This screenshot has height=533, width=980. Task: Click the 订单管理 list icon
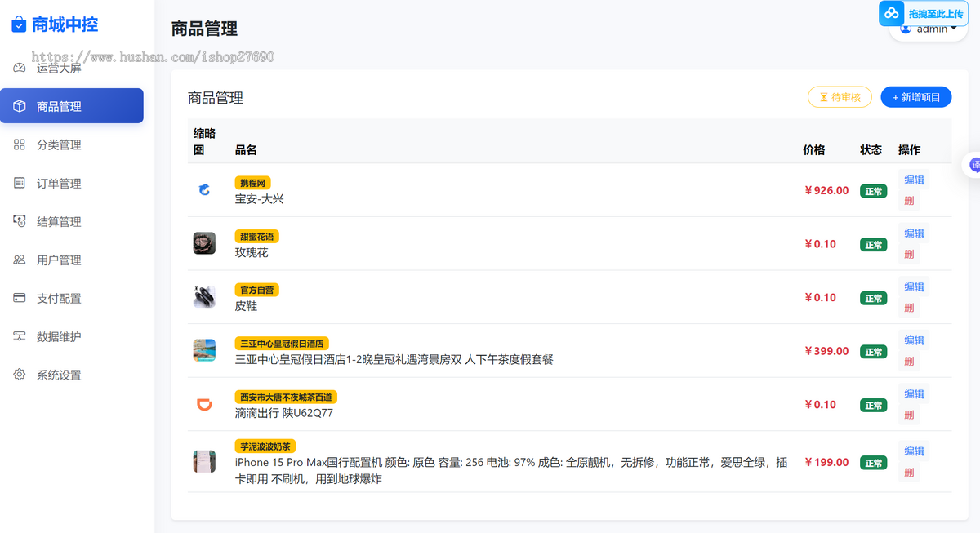click(20, 183)
